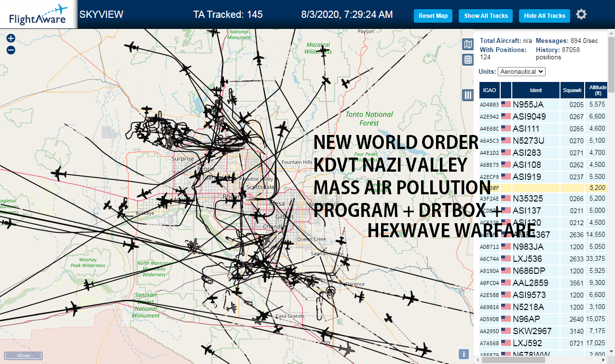
Task: Select the LXJ592 aircraft row
Action: [x=544, y=343]
